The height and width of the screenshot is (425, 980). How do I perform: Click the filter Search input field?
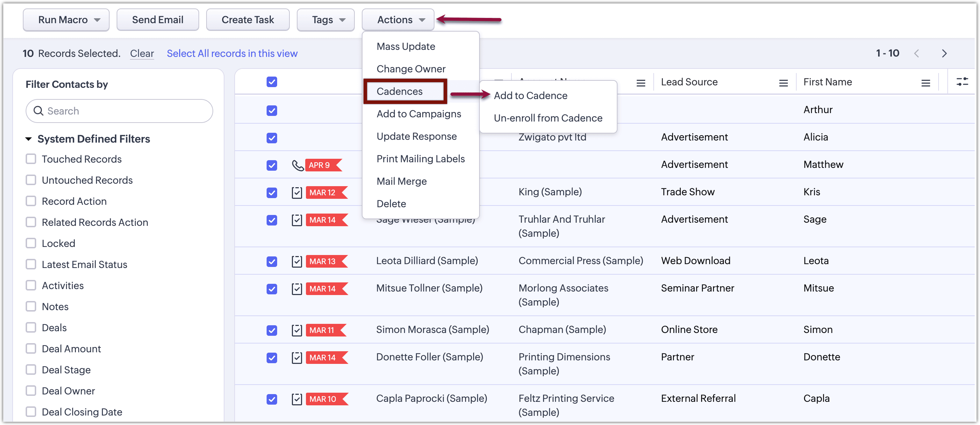[x=125, y=111]
